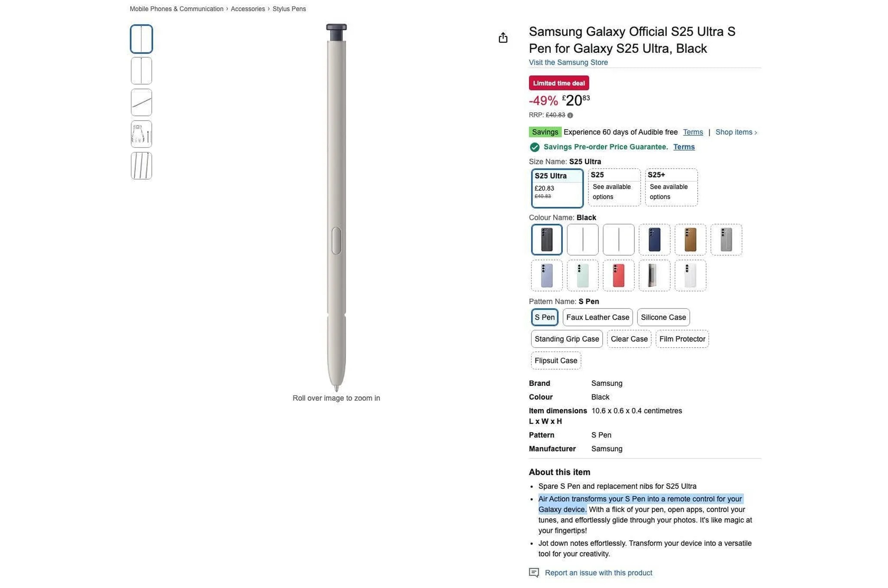Screen dimensions: 888x588
Task: Click the info icon next to the RRP price
Action: (x=570, y=115)
